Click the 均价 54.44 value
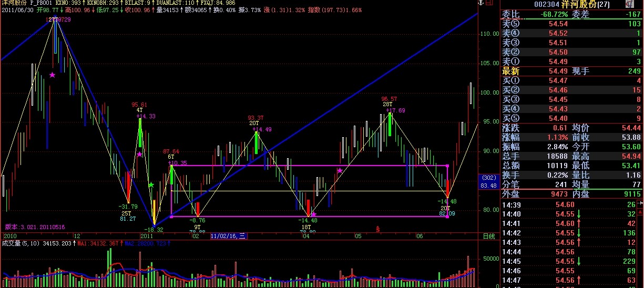This screenshot has height=288, width=644. (x=630, y=128)
